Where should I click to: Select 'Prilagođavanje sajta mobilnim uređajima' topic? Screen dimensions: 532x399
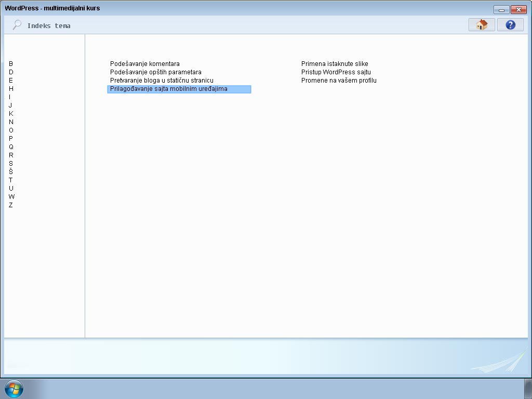pos(169,89)
